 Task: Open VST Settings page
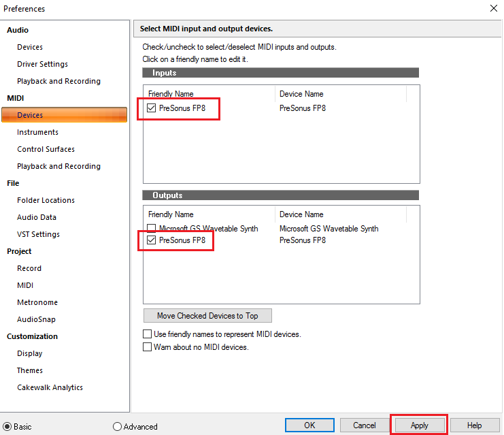[x=39, y=234]
